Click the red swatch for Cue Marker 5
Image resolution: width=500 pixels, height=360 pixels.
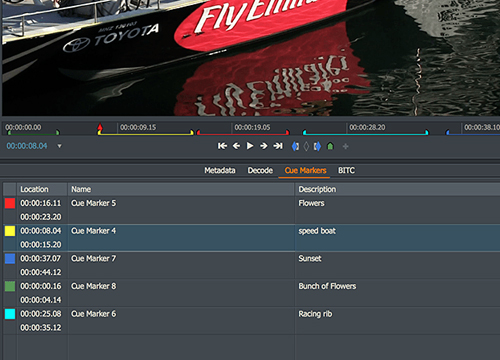(10, 203)
